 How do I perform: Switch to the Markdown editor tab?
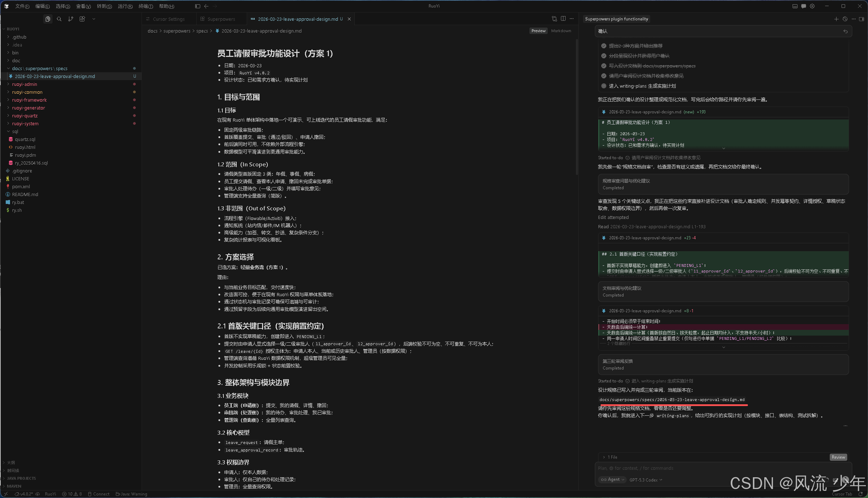point(561,31)
